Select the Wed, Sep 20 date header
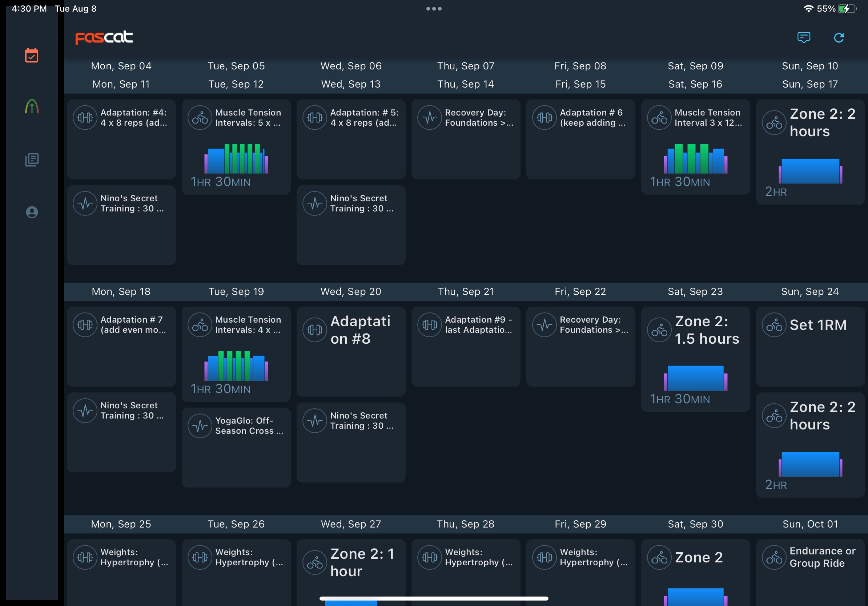This screenshot has height=606, width=868. point(351,291)
